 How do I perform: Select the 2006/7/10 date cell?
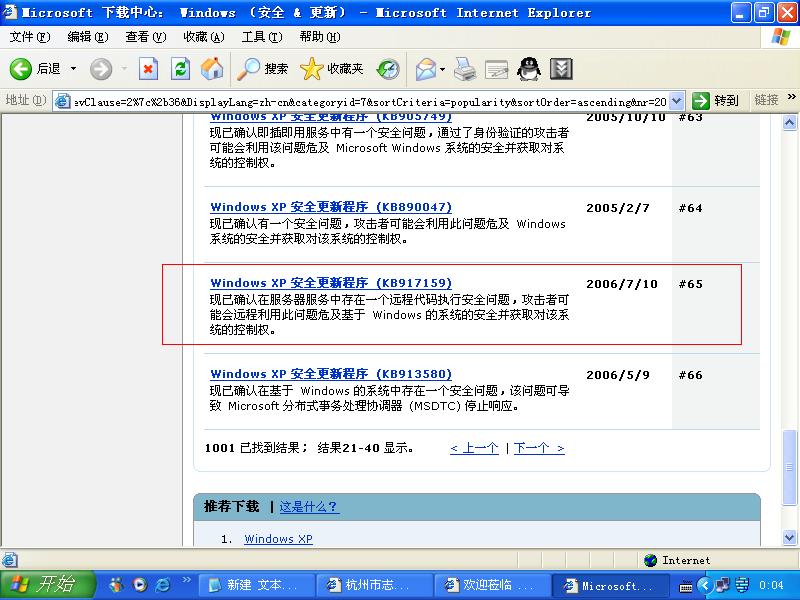click(622, 284)
